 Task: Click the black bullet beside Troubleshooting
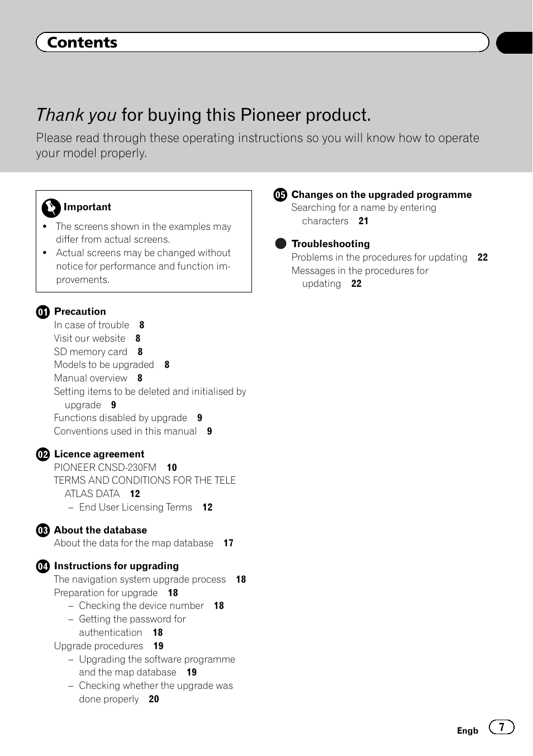280,244
